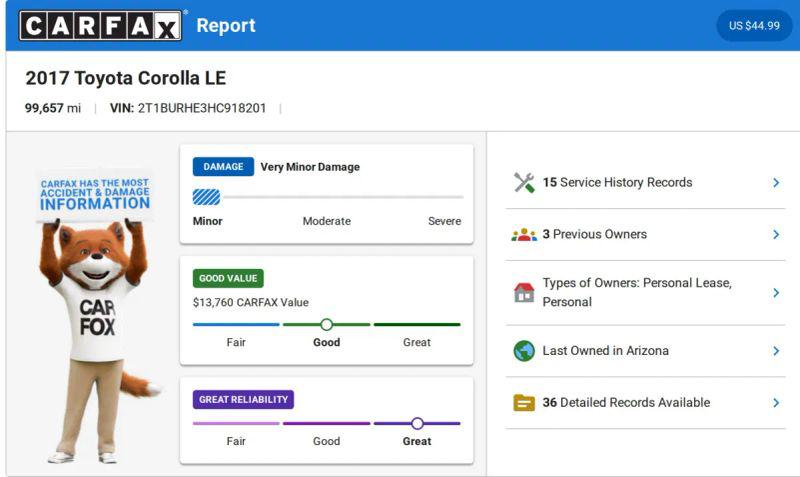The height and width of the screenshot is (477, 800).
Task: Click the US $44.99 price button
Action: [754, 26]
